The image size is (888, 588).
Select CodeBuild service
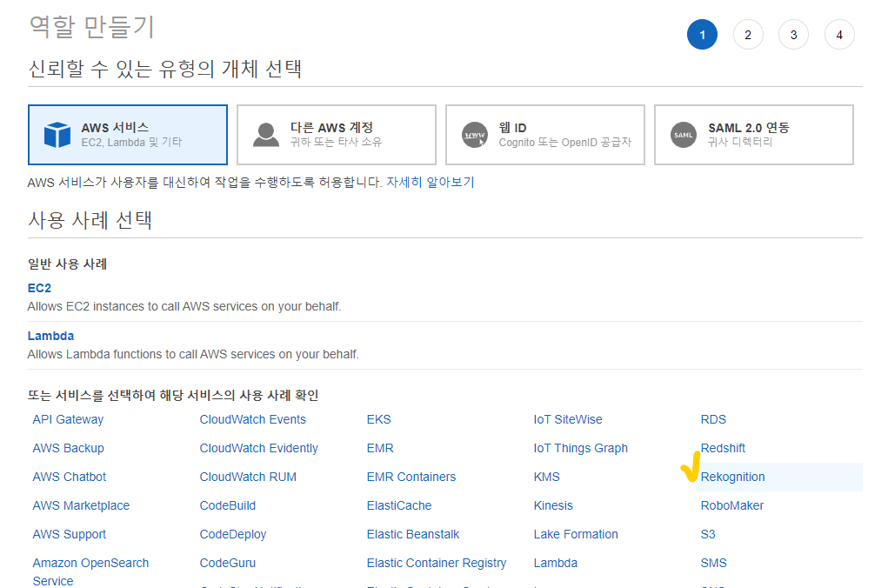228,505
